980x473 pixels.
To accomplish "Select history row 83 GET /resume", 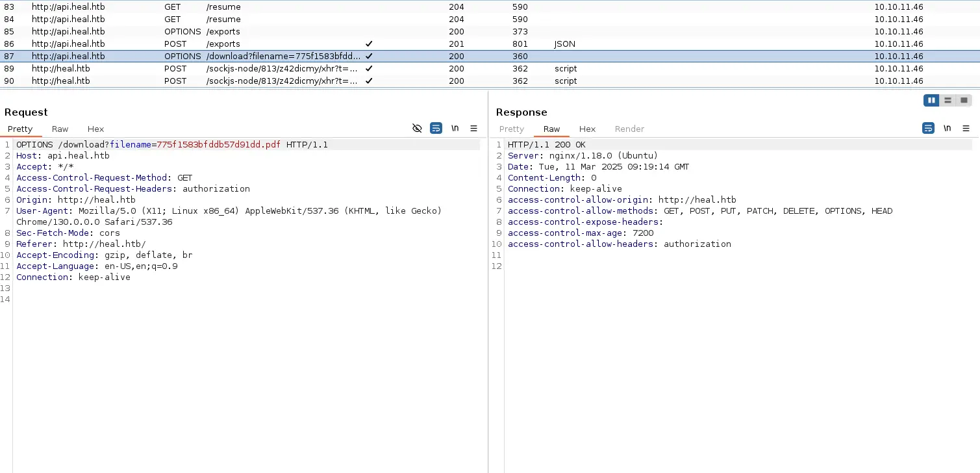I will coord(490,7).
